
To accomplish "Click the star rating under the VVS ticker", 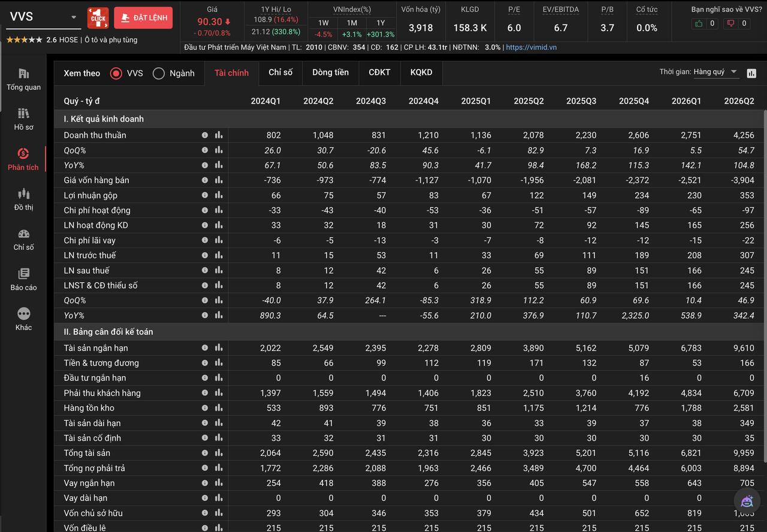I will 25,40.
